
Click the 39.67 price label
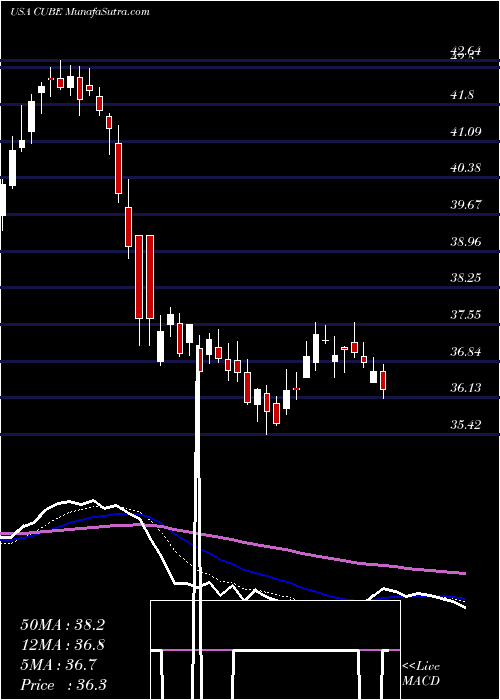click(466, 205)
